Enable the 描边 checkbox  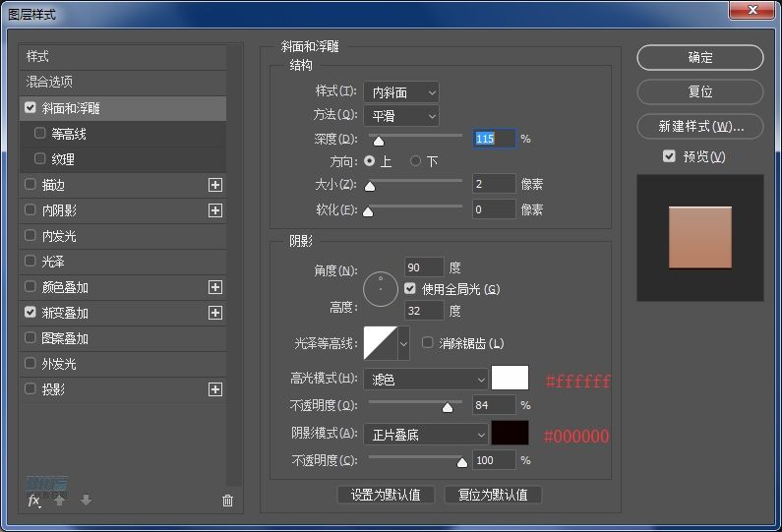click(30, 185)
